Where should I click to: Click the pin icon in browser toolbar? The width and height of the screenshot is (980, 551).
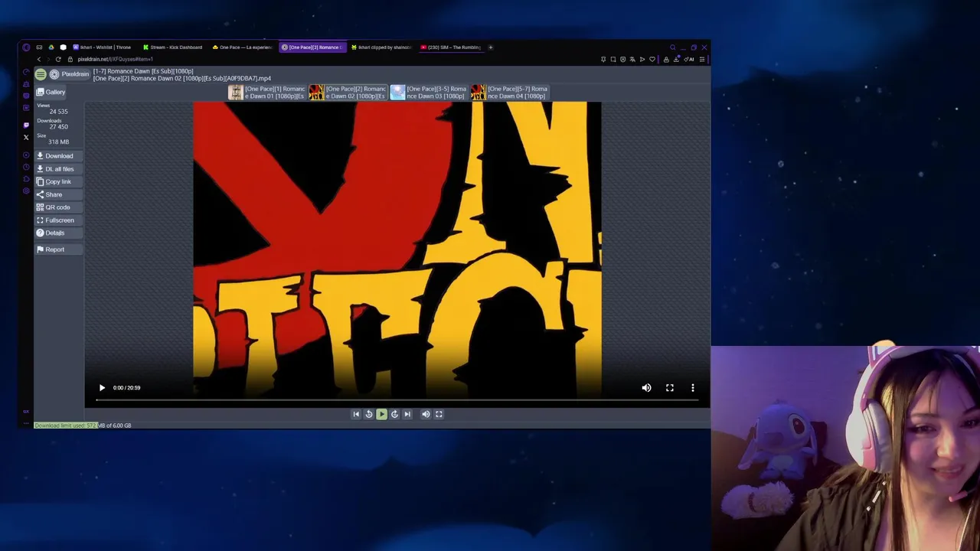pyautogui.click(x=603, y=59)
